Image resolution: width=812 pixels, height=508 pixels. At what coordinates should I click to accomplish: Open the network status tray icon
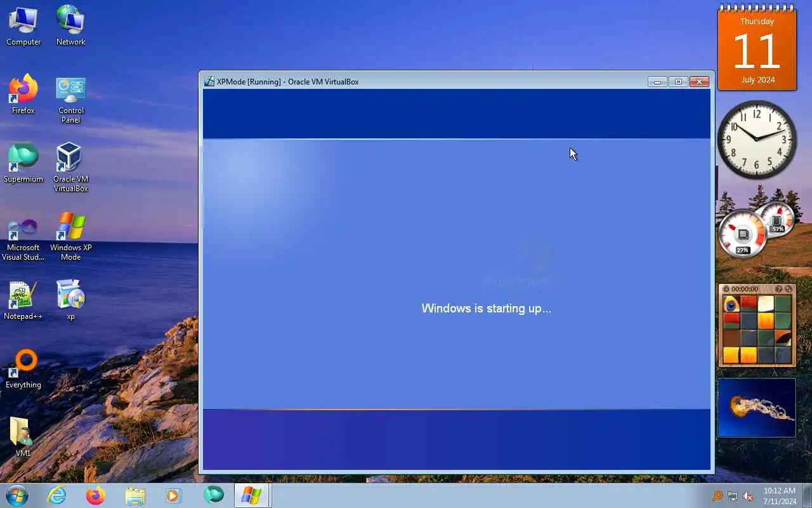click(x=733, y=496)
